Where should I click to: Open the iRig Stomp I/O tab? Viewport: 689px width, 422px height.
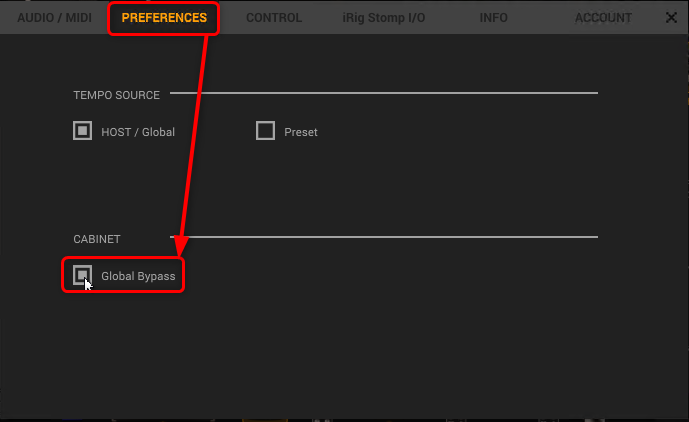384,18
